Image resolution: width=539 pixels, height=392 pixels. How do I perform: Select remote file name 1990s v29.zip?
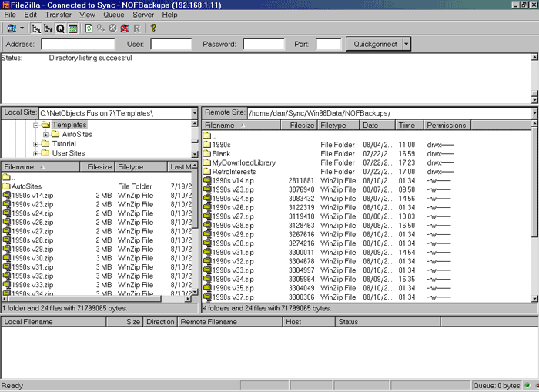pos(233,234)
